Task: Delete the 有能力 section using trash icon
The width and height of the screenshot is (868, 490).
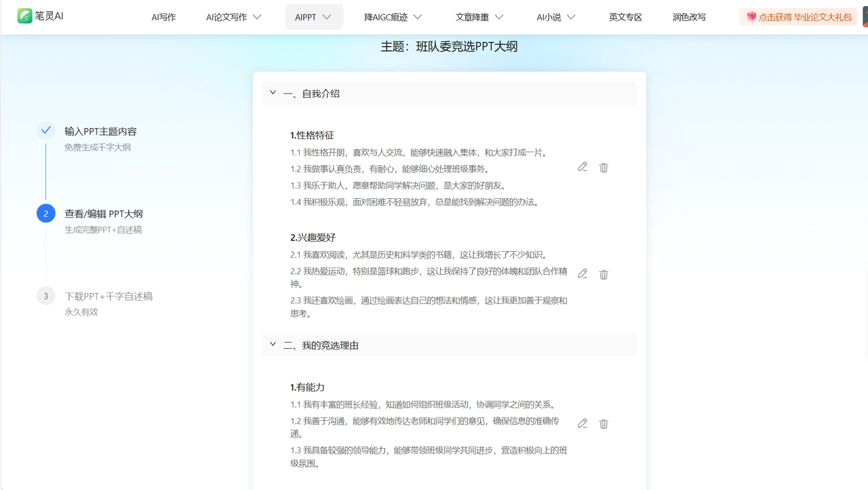Action: tap(604, 424)
